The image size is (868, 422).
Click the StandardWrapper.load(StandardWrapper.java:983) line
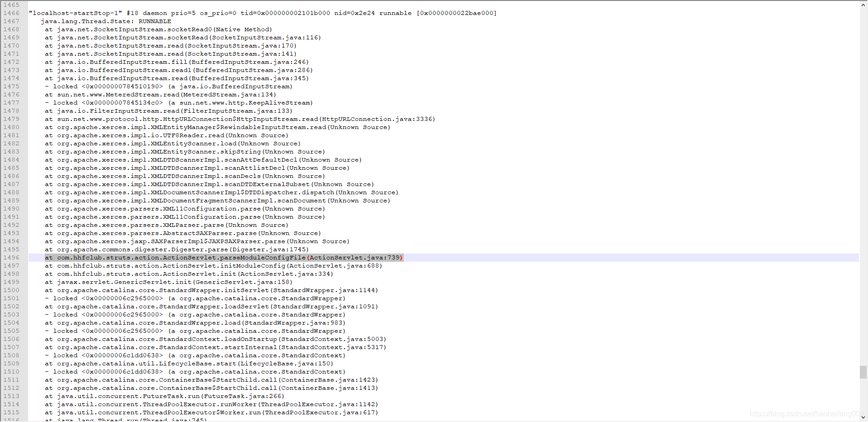point(195,323)
